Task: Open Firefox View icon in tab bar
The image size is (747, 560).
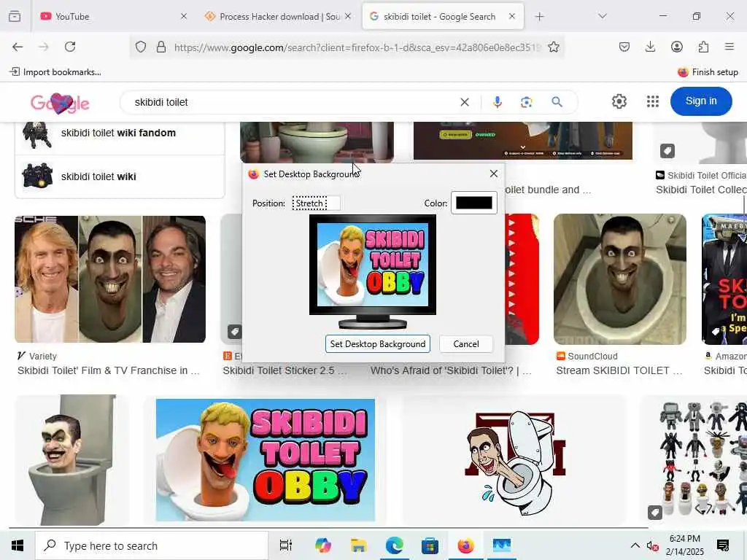Action: click(x=15, y=17)
